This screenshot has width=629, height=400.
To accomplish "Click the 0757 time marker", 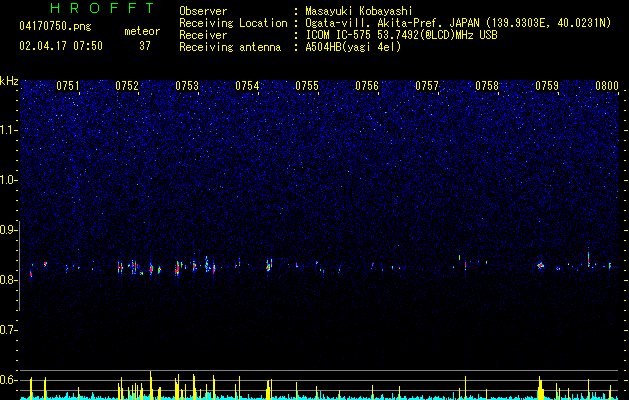I will [x=427, y=86].
